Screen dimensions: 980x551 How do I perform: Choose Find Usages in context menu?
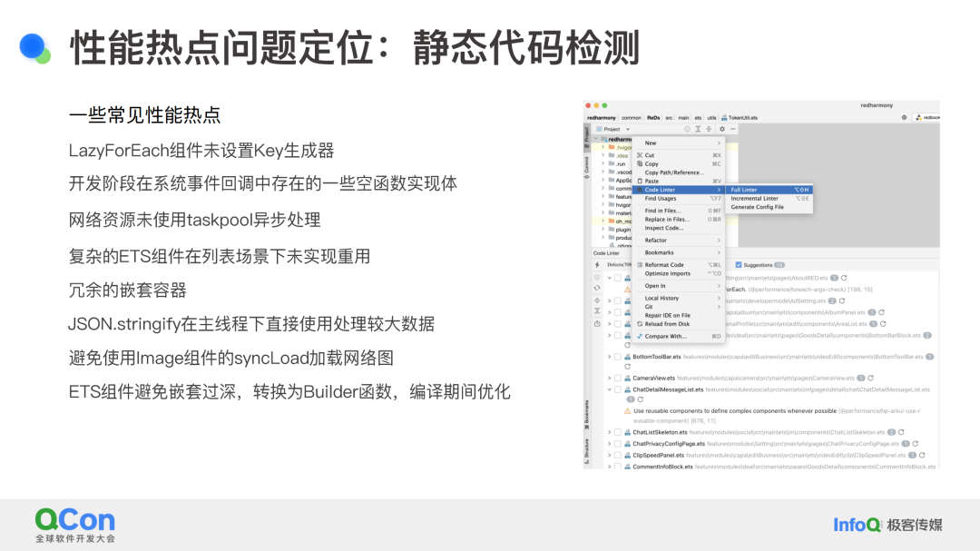(x=679, y=198)
